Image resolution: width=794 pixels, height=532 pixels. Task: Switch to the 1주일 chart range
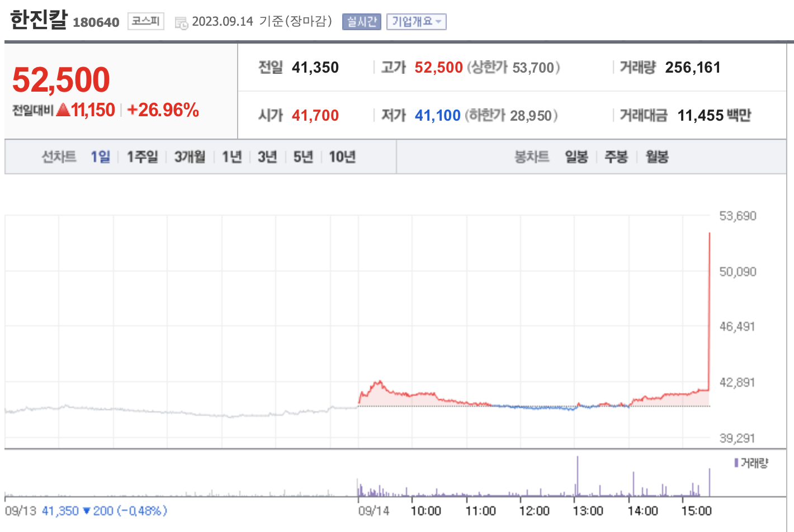(x=142, y=157)
